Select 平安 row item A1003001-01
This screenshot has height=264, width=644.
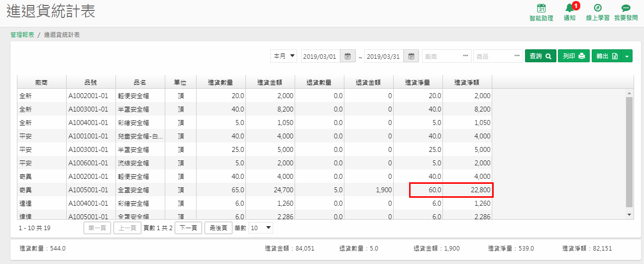click(x=91, y=149)
